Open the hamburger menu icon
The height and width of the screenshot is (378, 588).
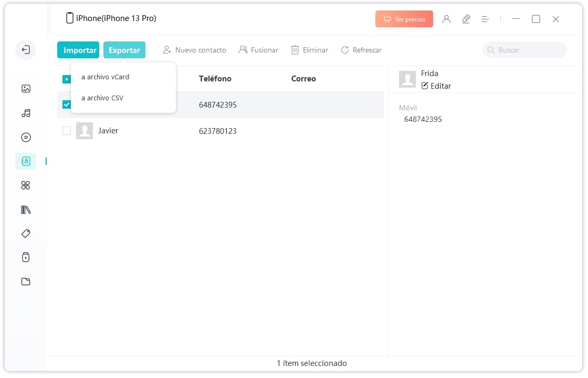point(486,19)
